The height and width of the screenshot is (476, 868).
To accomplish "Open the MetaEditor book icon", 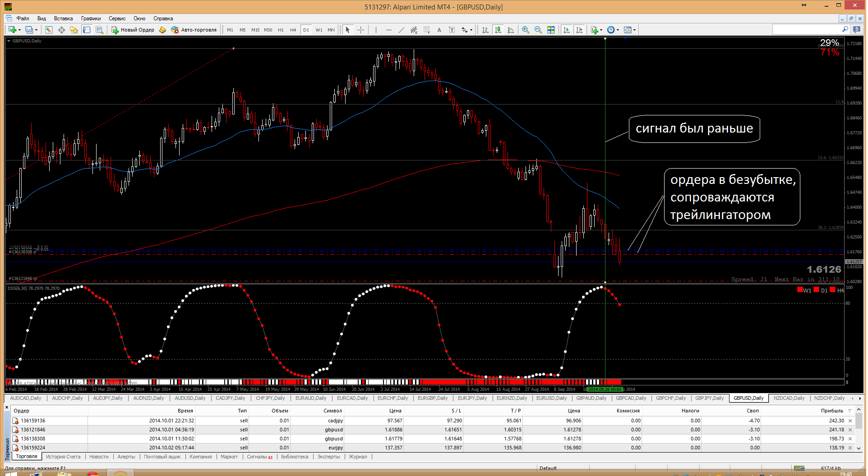I will tap(162, 30).
